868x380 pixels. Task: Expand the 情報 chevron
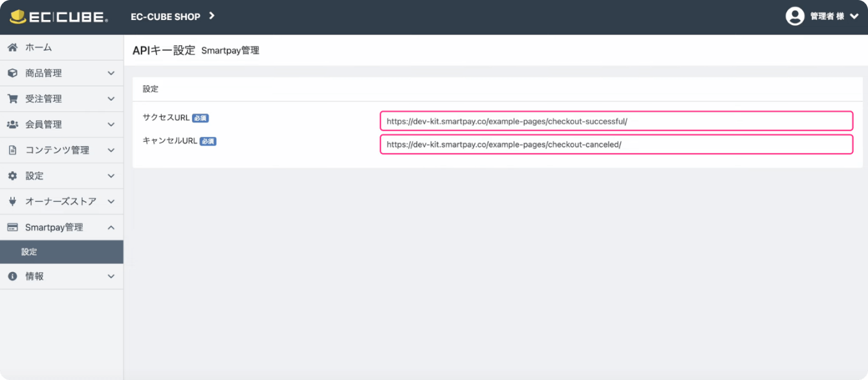click(111, 276)
